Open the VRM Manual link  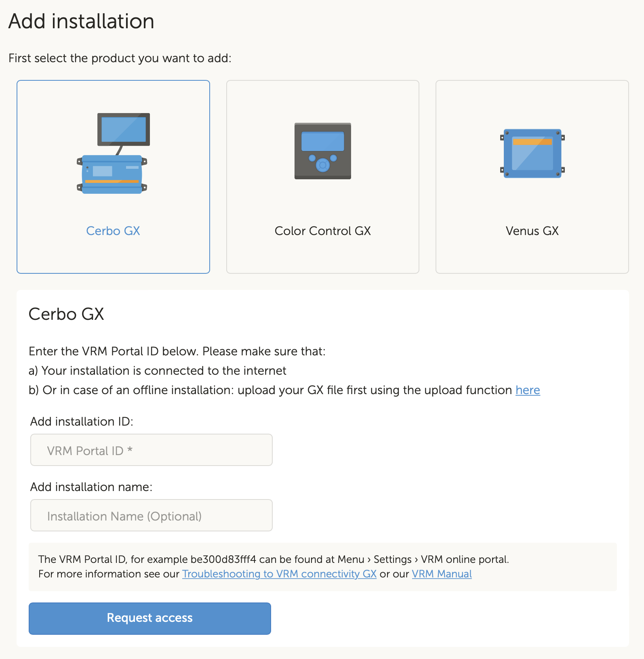(x=442, y=574)
